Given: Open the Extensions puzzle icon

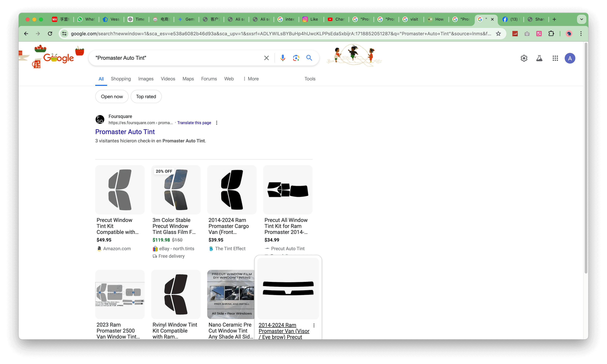Looking at the screenshot, I should coord(551,34).
